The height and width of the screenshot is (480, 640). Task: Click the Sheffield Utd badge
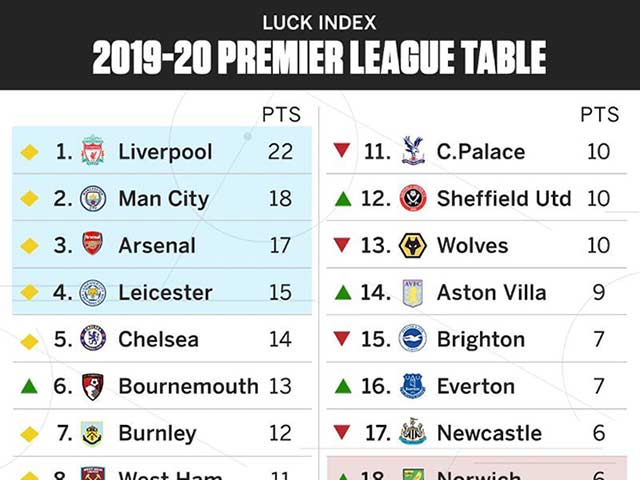(412, 198)
